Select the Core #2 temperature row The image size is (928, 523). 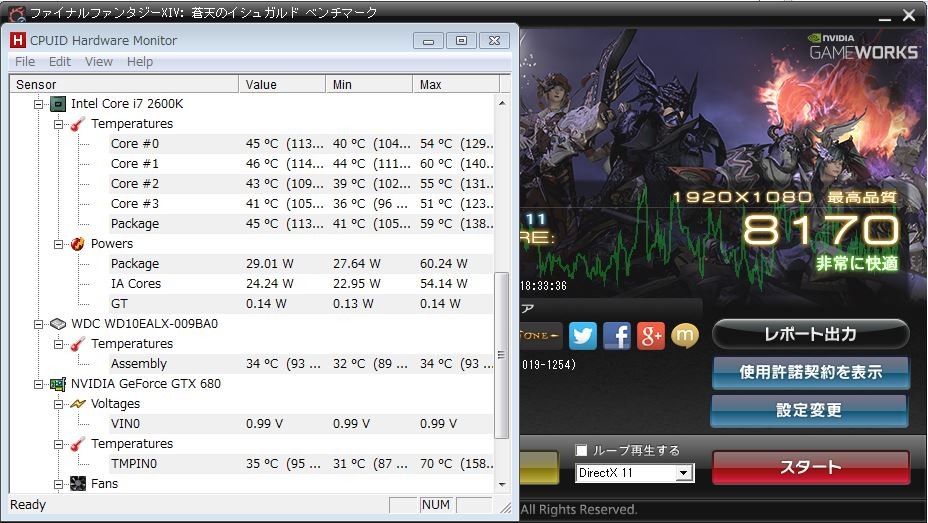tap(302, 184)
